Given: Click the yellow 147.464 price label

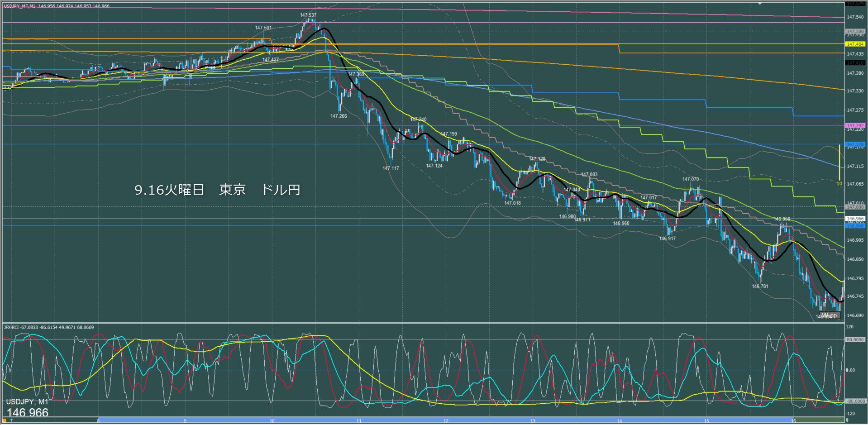Looking at the screenshot, I should (x=855, y=44).
